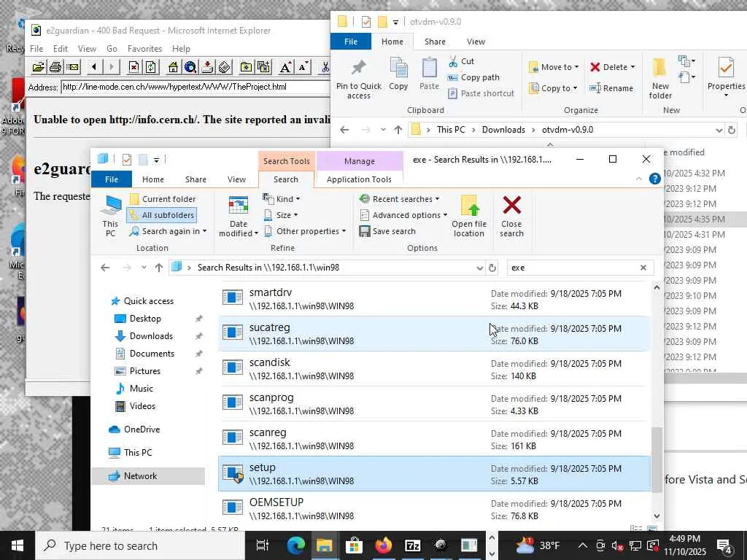747x560 pixels.
Task: Click the Open folder icon in Internet Explorer toolbar
Action: (39, 67)
